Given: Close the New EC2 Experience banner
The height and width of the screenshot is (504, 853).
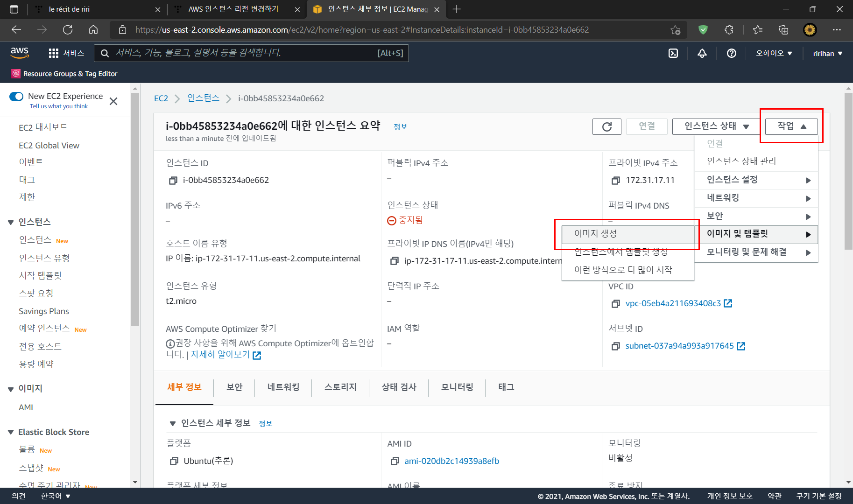Looking at the screenshot, I should click(x=113, y=101).
